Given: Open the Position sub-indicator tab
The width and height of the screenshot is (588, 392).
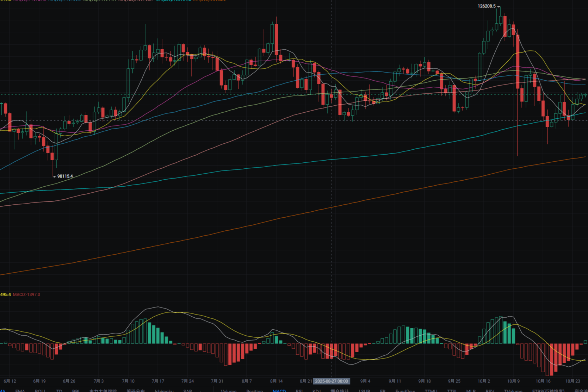Looking at the screenshot, I should (x=254, y=390).
